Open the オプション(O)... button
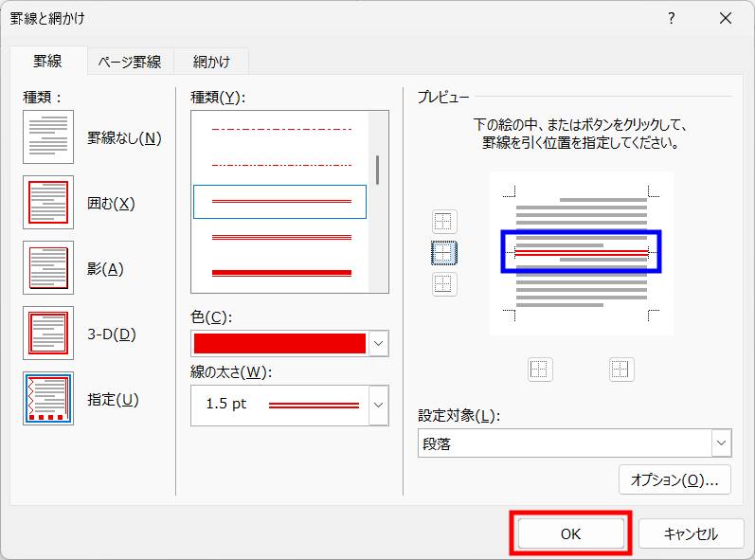The width and height of the screenshot is (755, 560). (x=674, y=479)
